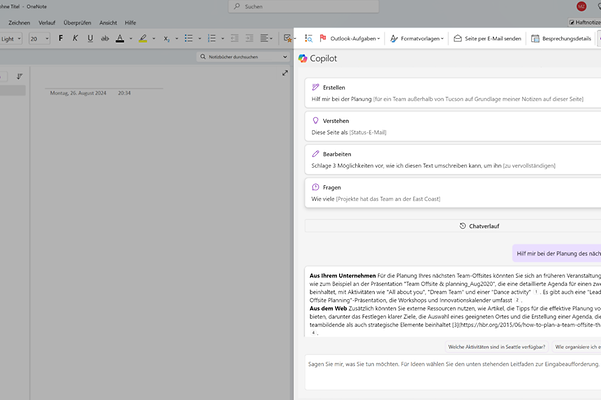Viewport: 601px width, 400px height.
Task: Expand the page to full view
Action: 285,74
